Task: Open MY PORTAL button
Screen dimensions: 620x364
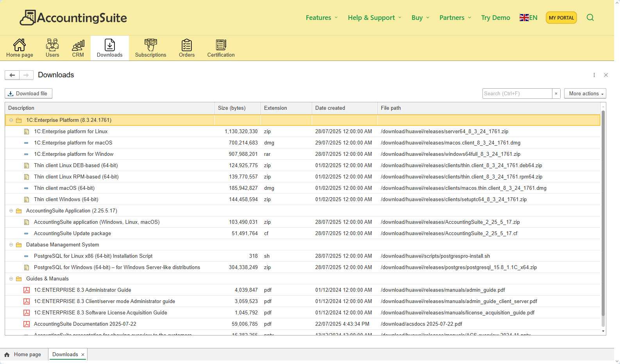Action: pos(561,18)
